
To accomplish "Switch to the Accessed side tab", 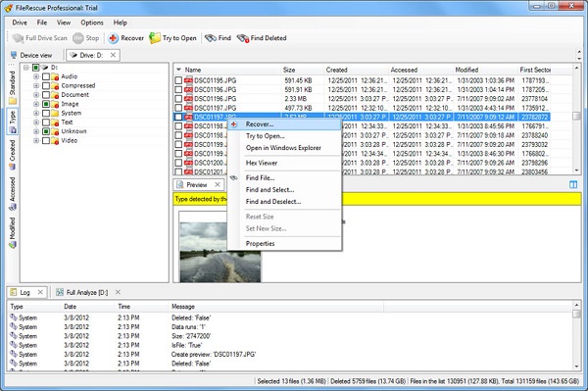I will (13, 193).
